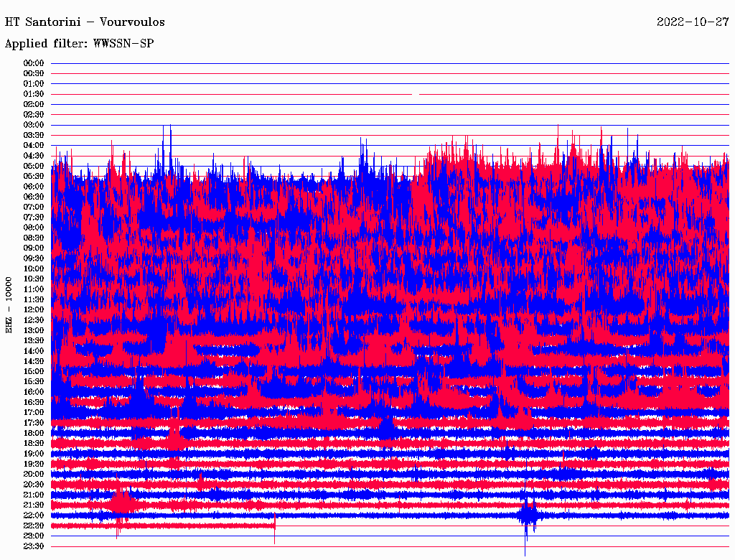Select the 22:00 row label
The image size is (735, 560).
click(34, 515)
